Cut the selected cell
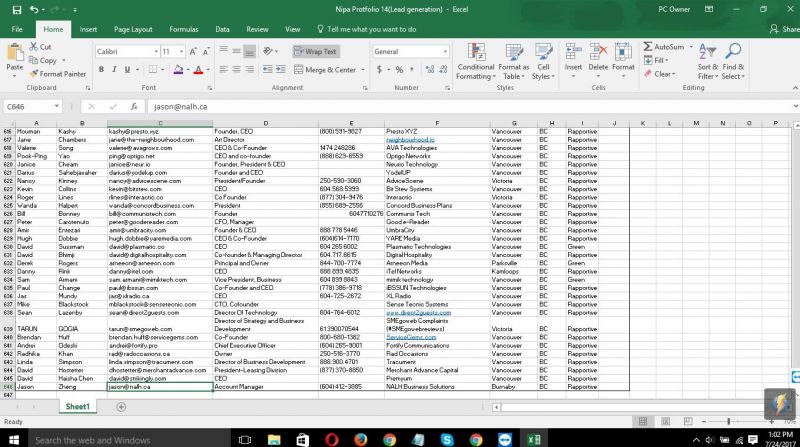The height and width of the screenshot is (447, 800). (x=40, y=47)
